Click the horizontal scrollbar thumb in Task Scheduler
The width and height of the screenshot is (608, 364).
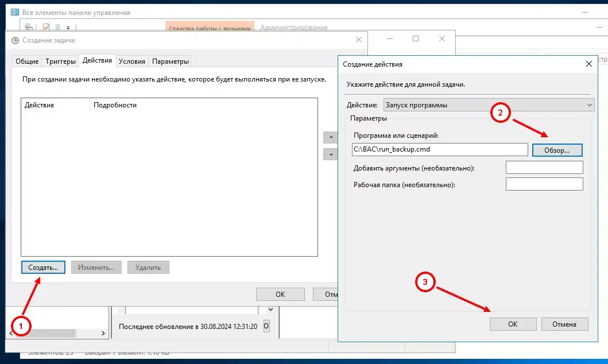(x=45, y=333)
